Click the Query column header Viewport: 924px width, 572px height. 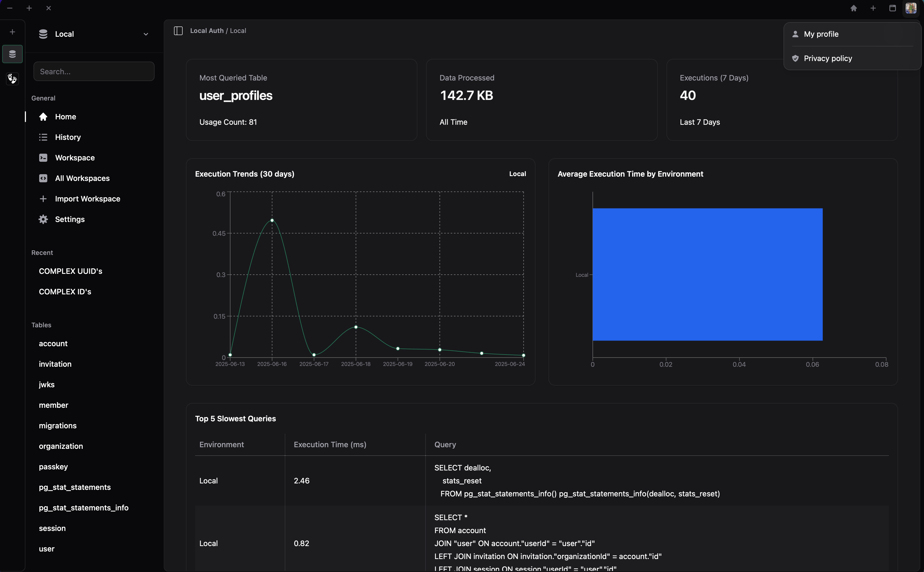coord(445,445)
